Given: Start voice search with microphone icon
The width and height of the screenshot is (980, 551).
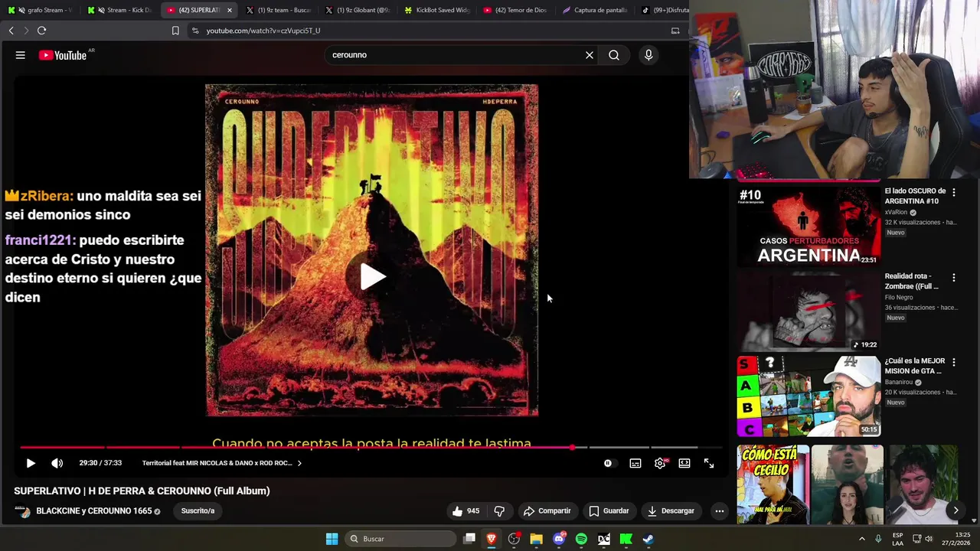Looking at the screenshot, I should click(x=648, y=55).
